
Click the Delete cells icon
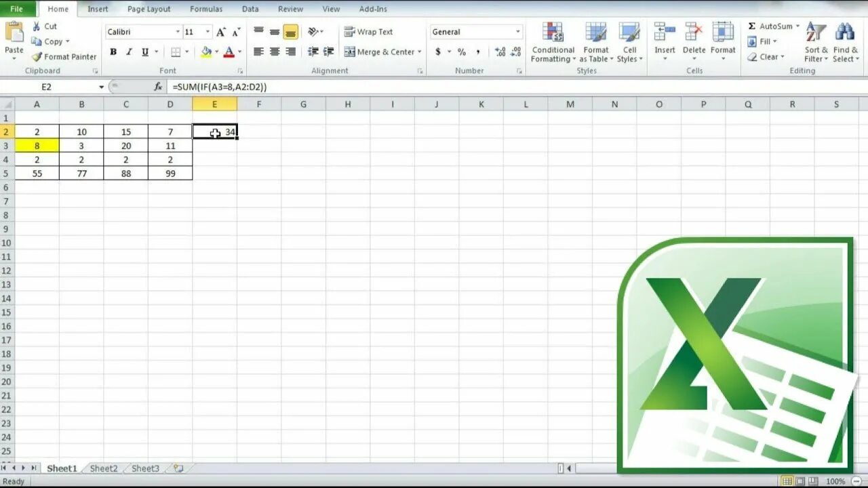(x=694, y=32)
